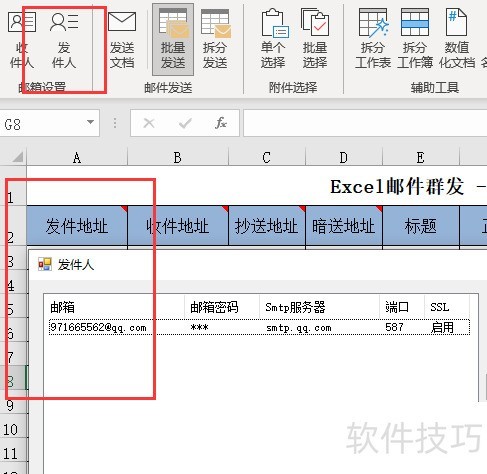Choose 单个选择 attachment option
The height and width of the screenshot is (474, 487).
coord(273,39)
